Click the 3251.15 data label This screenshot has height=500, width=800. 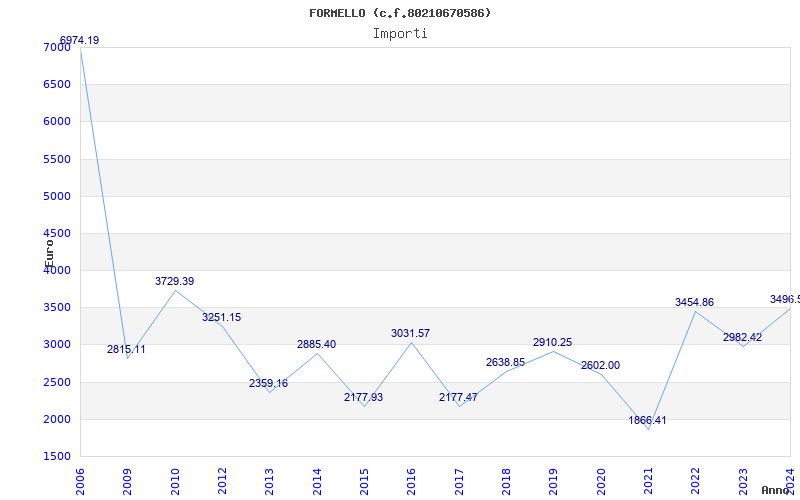tap(221, 317)
